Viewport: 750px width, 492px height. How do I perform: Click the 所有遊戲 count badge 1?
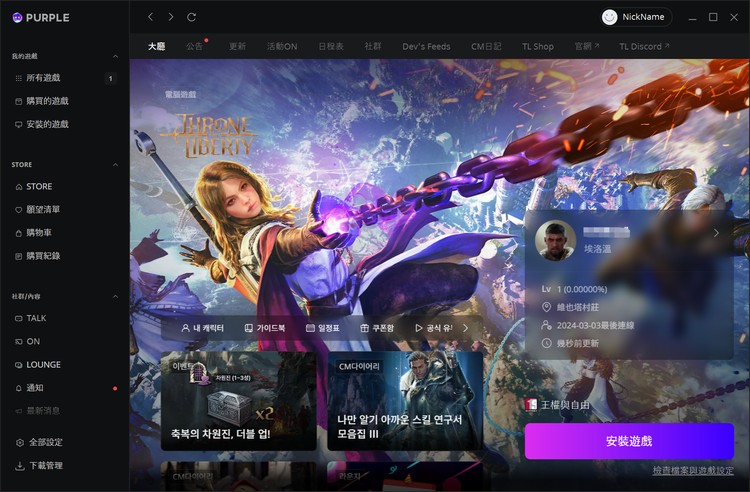tap(110, 78)
